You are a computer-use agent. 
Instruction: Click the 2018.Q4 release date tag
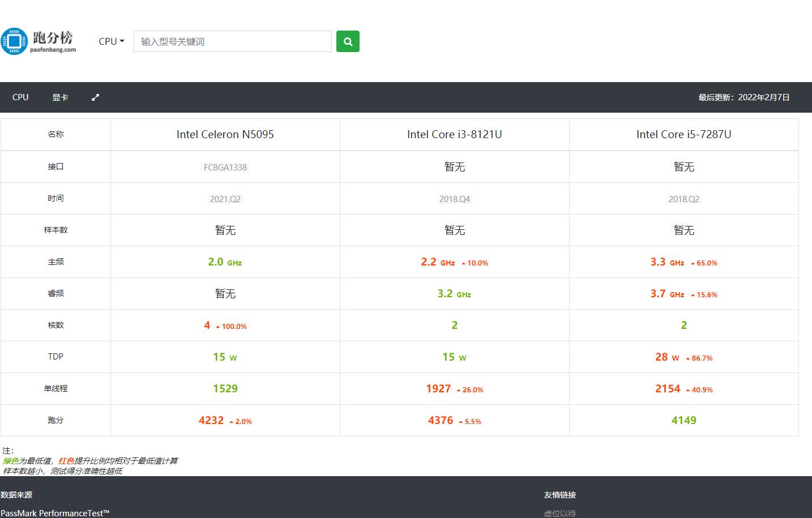click(454, 199)
